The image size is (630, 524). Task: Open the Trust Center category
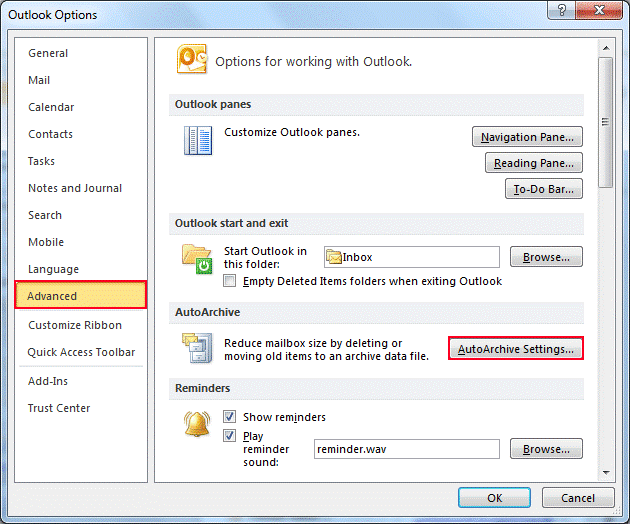pyautogui.click(x=81, y=408)
